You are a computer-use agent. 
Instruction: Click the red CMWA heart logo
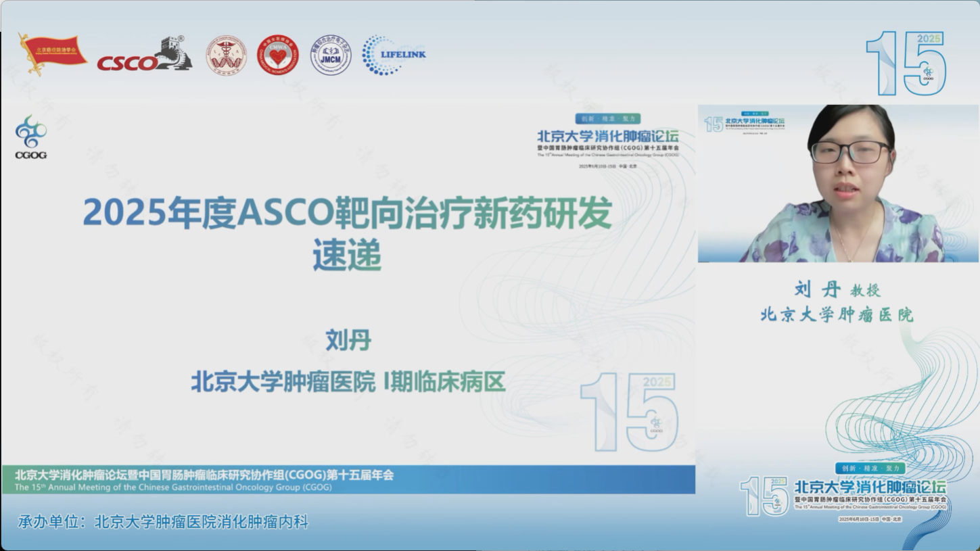click(277, 55)
